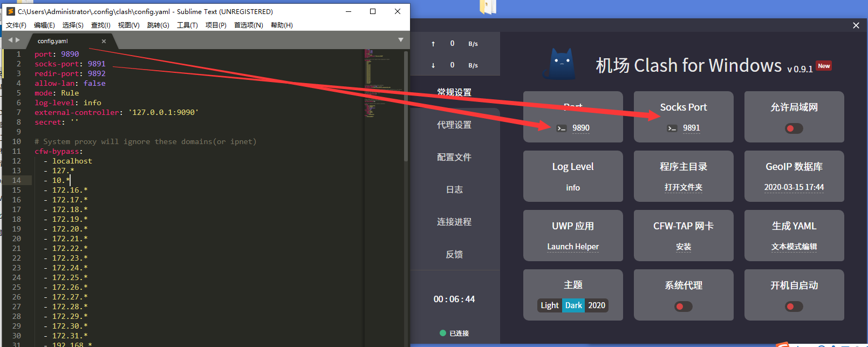Click the info Log Level value

[573, 188]
